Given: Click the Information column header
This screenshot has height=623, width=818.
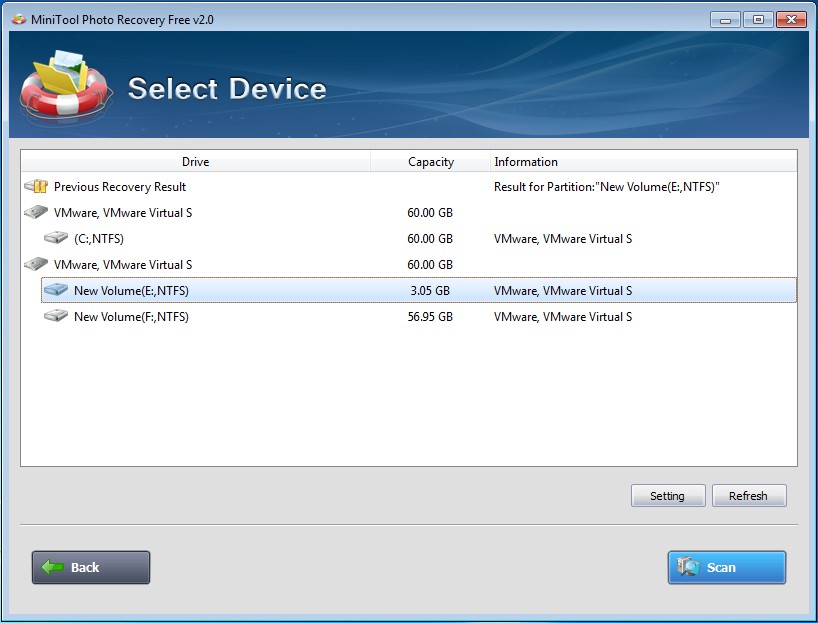Looking at the screenshot, I should pyautogui.click(x=644, y=162).
